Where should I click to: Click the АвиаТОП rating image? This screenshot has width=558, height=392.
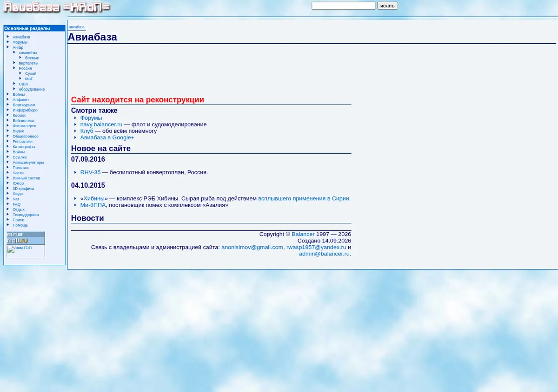(x=26, y=251)
